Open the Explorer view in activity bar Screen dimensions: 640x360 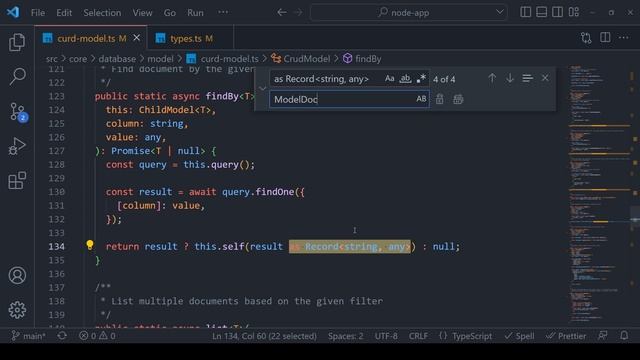click(17, 42)
